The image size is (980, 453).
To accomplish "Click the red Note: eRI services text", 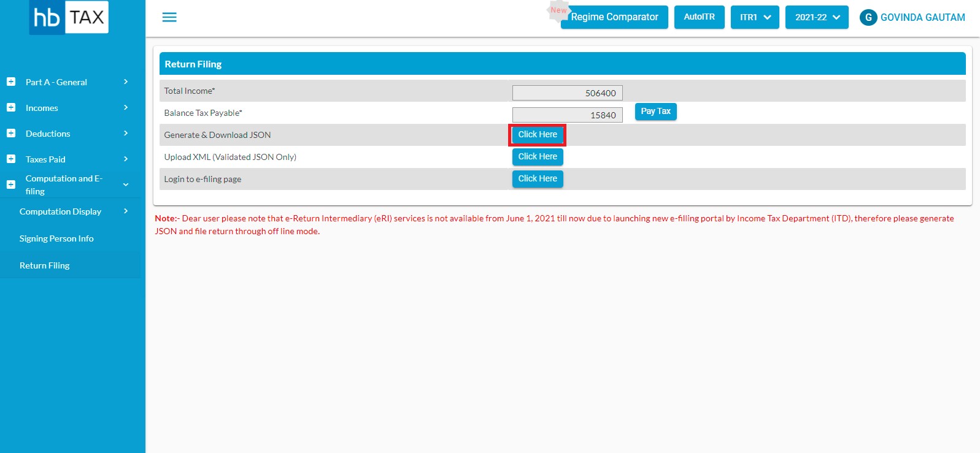I will [554, 224].
